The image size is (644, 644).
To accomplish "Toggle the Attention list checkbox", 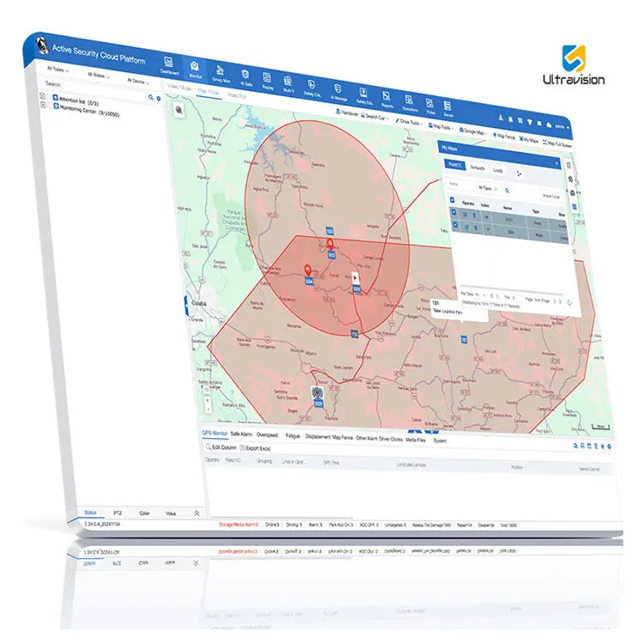I will click(x=49, y=97).
